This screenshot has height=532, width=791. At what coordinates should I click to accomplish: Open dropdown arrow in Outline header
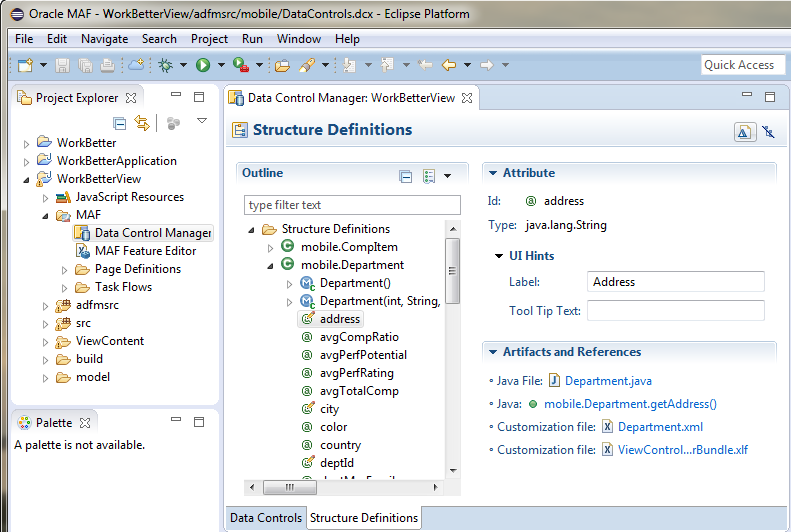[x=447, y=176]
